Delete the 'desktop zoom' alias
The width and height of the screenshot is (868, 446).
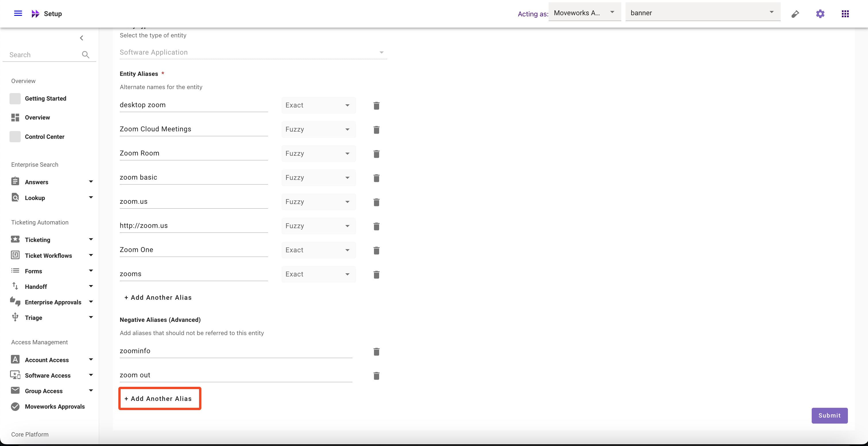[376, 105]
